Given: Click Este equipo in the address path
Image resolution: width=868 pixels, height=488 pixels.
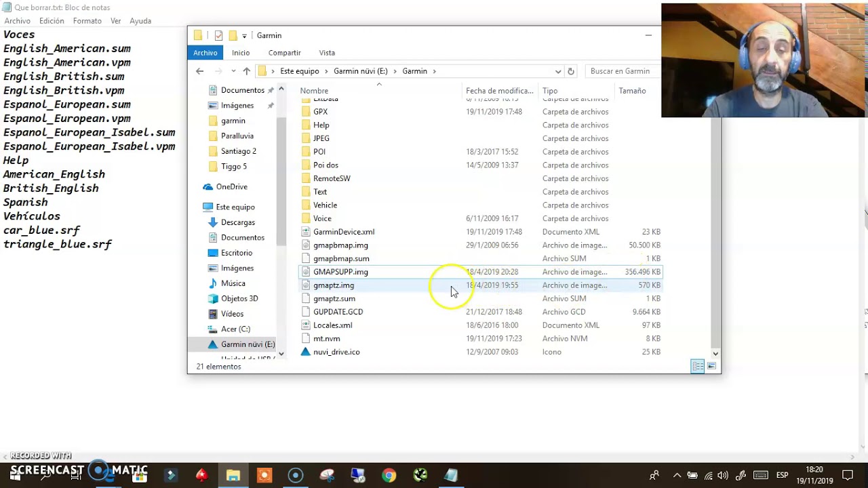Looking at the screenshot, I should (299, 71).
